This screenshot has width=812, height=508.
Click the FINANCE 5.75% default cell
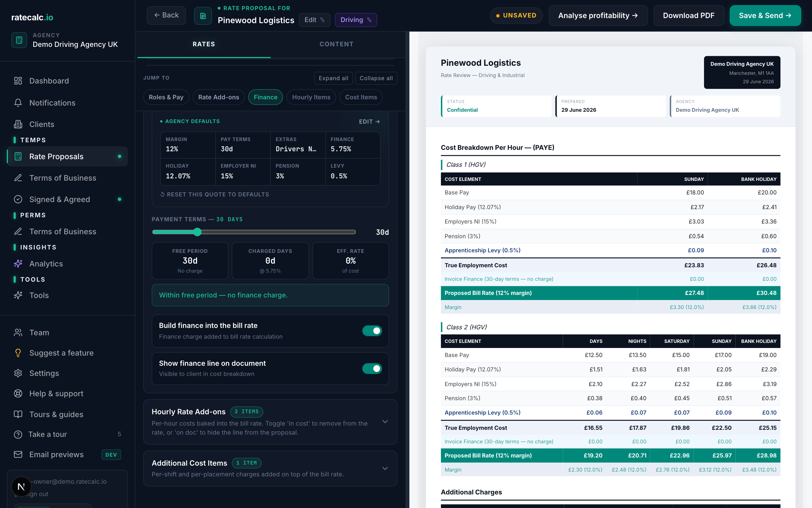tap(353, 145)
